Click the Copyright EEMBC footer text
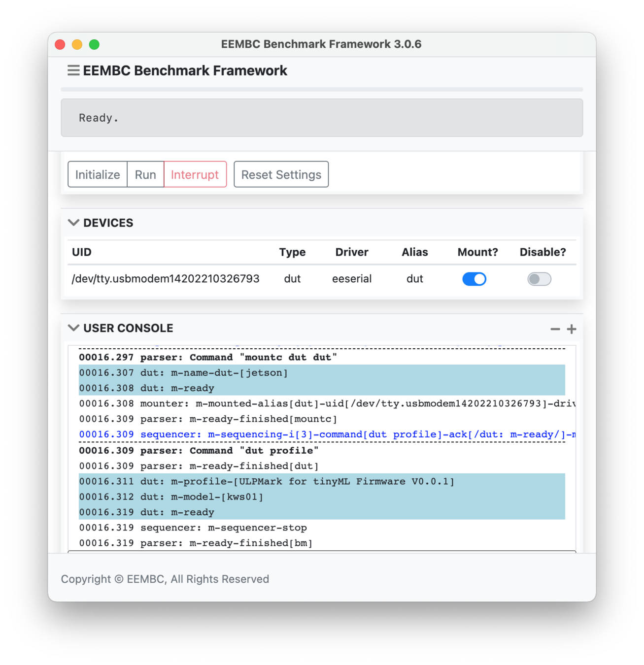Screen dimensions: 644x665 [x=165, y=579]
